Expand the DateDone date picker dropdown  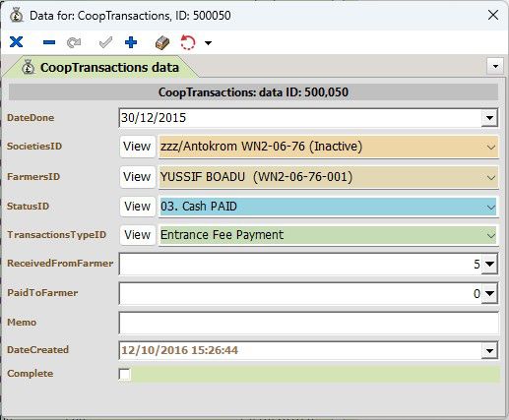pos(489,118)
